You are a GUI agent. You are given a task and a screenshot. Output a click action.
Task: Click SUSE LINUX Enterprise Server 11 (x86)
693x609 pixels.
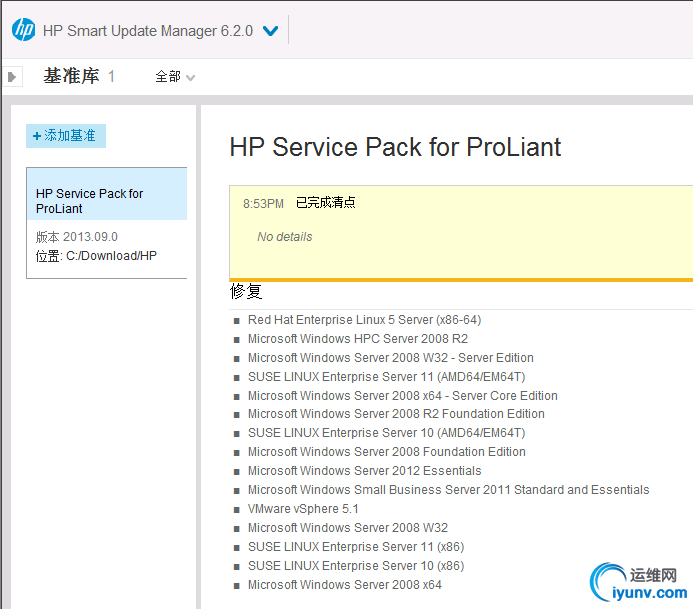click(x=356, y=547)
